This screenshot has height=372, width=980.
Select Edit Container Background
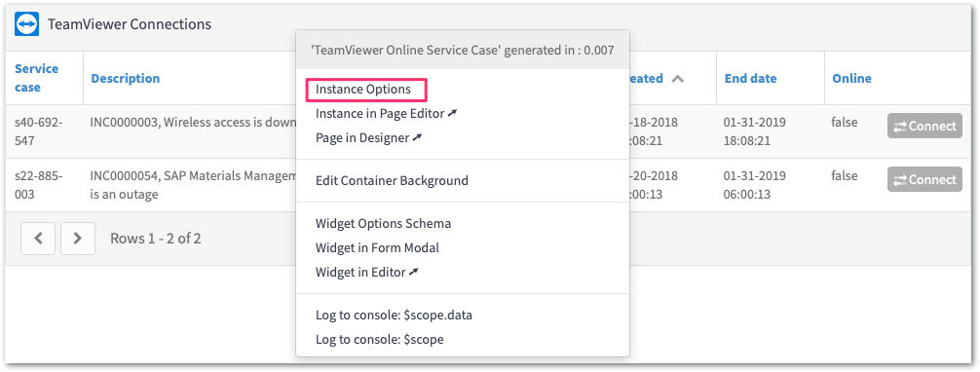(x=392, y=181)
